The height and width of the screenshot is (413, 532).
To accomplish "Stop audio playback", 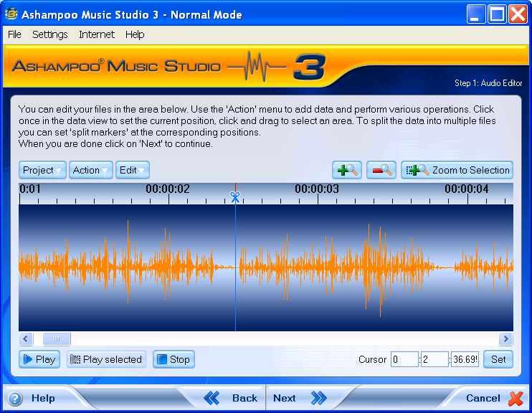I will (x=174, y=359).
